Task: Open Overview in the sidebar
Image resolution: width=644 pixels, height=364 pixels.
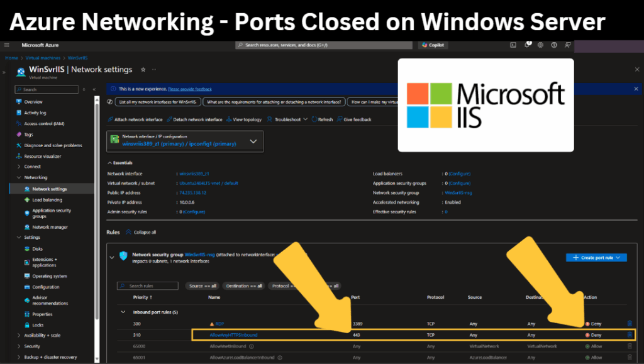Action: point(33,102)
